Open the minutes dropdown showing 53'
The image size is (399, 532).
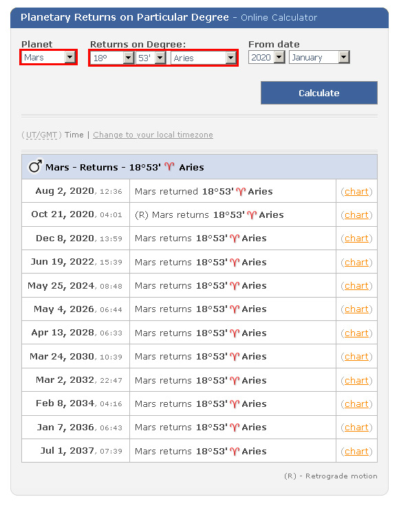[x=151, y=58]
